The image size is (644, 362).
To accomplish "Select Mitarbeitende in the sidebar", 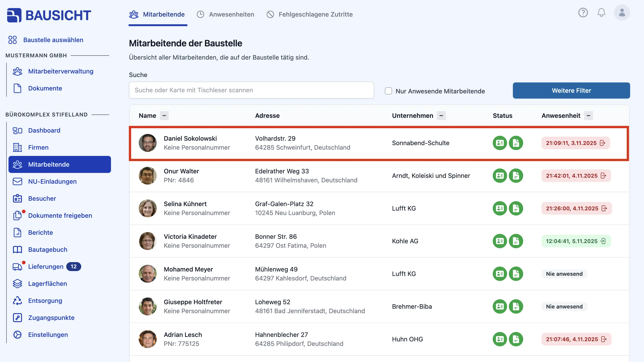I will pyautogui.click(x=60, y=164).
